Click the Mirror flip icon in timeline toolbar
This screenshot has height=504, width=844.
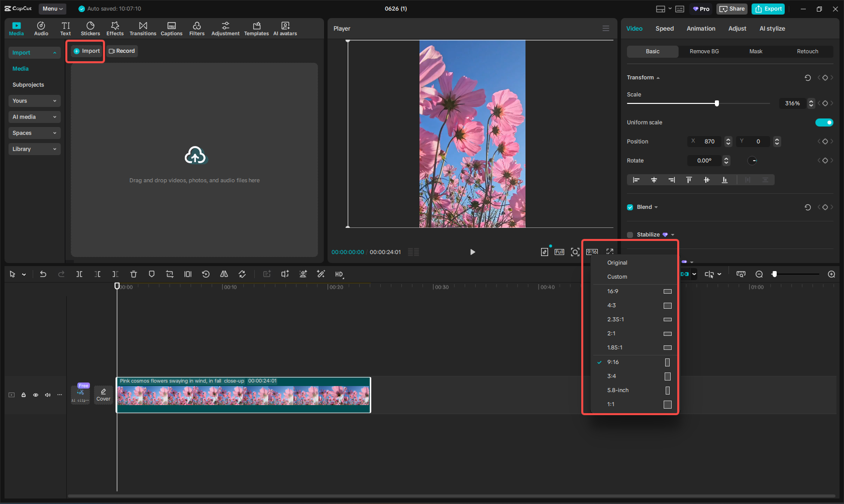tap(224, 274)
